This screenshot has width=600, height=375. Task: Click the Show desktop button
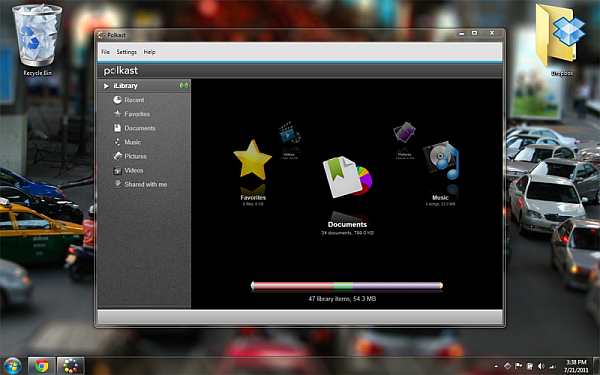[x=596, y=366]
